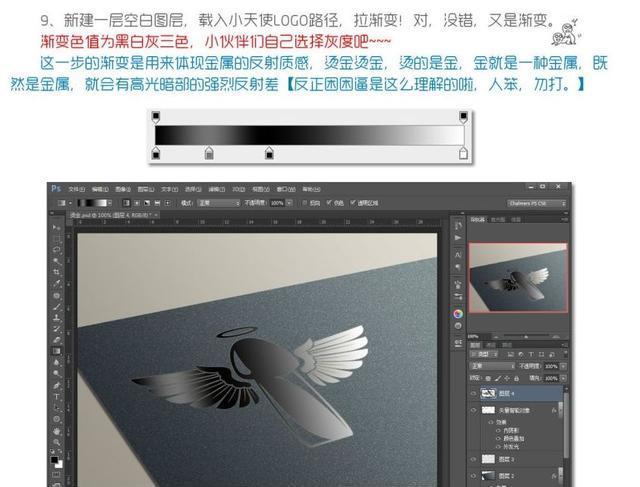
Task: Select the Dodge tool
Action: [56, 374]
